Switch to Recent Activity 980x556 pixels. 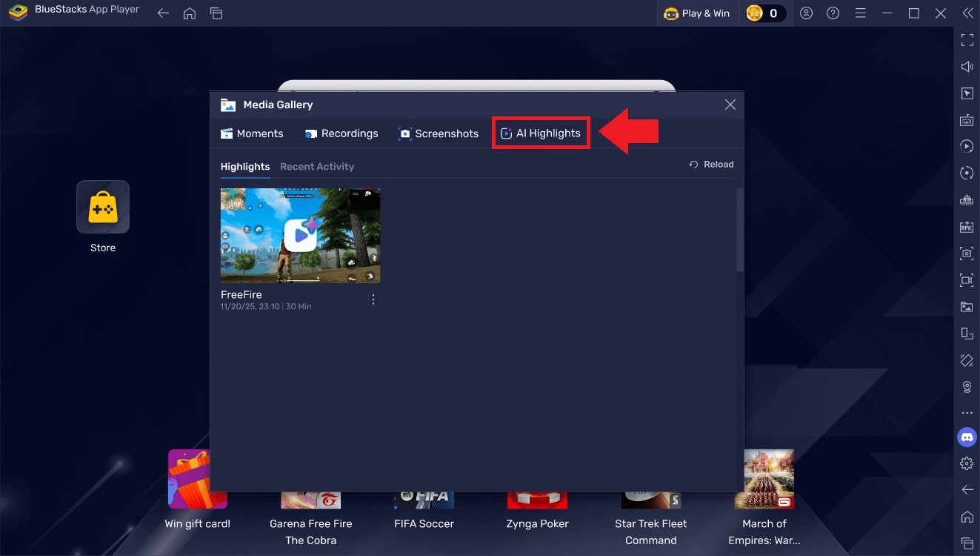tap(317, 167)
